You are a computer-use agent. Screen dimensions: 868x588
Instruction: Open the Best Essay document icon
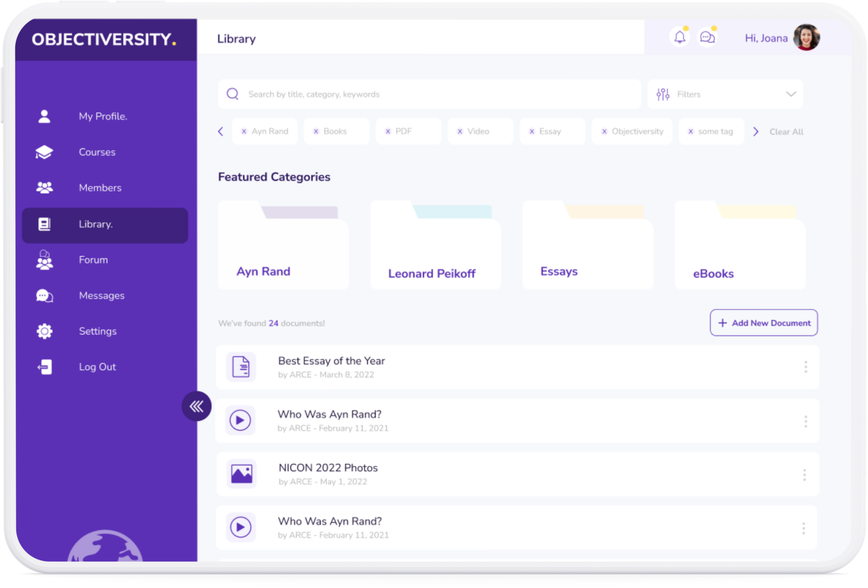pos(241,367)
